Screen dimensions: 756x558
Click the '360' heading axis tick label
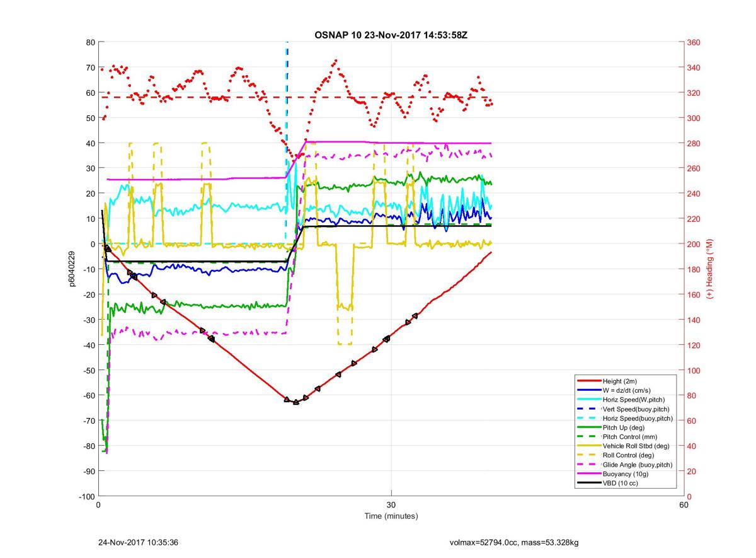click(692, 42)
